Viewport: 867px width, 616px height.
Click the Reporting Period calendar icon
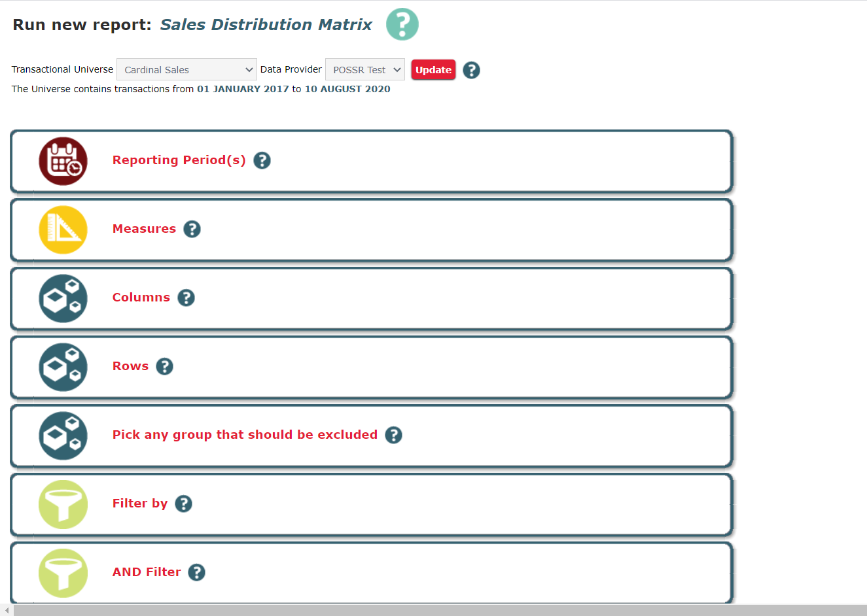point(63,161)
